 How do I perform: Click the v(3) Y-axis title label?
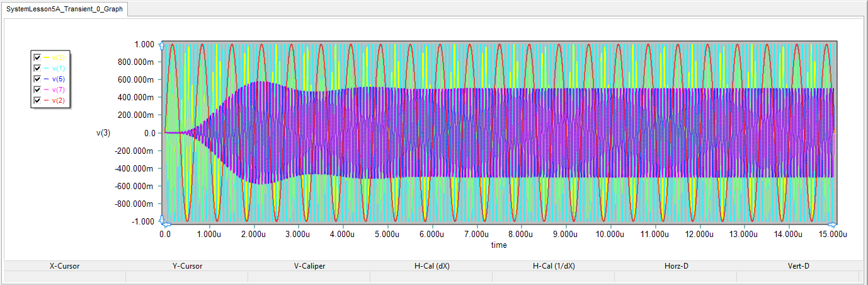103,133
